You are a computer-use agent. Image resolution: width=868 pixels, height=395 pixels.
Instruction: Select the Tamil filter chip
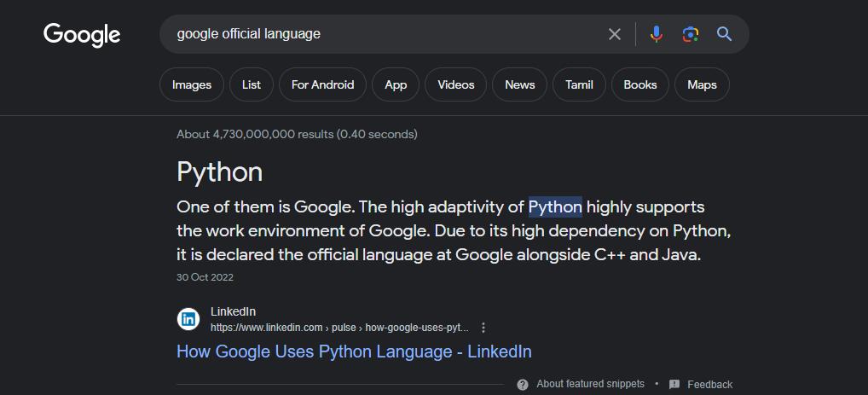(579, 84)
